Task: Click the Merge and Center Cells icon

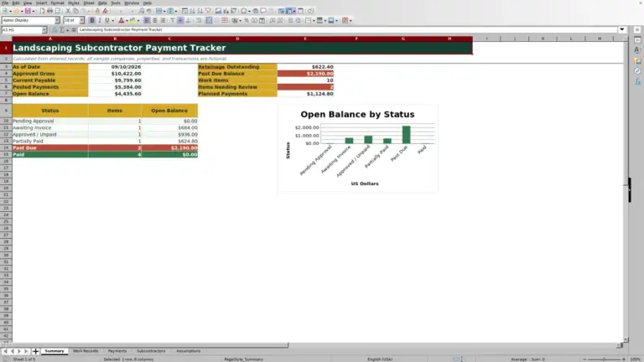Action: [209, 20]
